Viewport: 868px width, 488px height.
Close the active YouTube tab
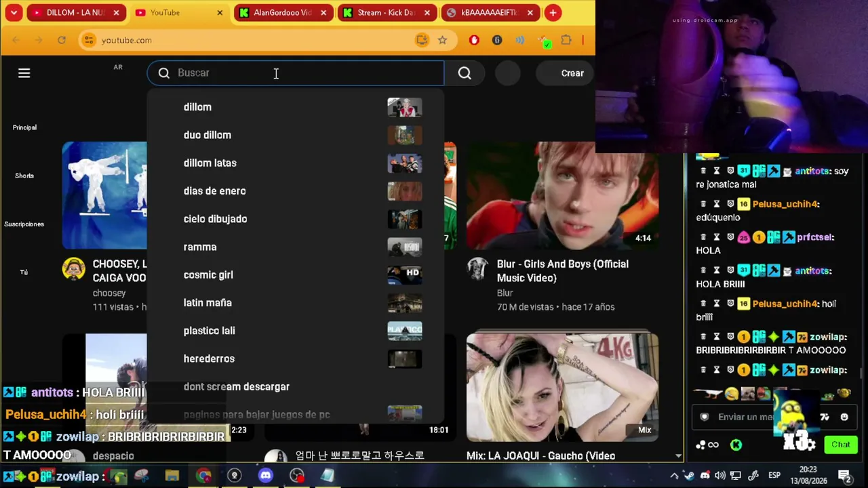(x=220, y=13)
